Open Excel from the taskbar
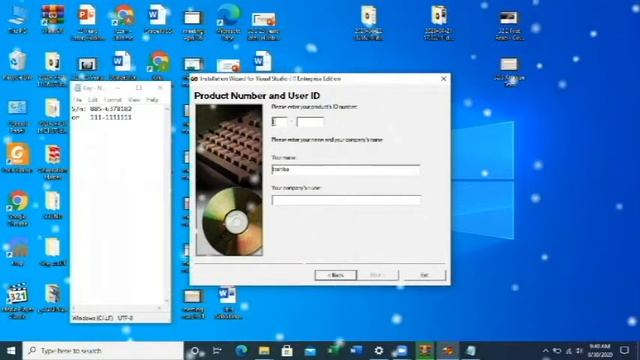The width and height of the screenshot is (640, 360). tap(333, 351)
